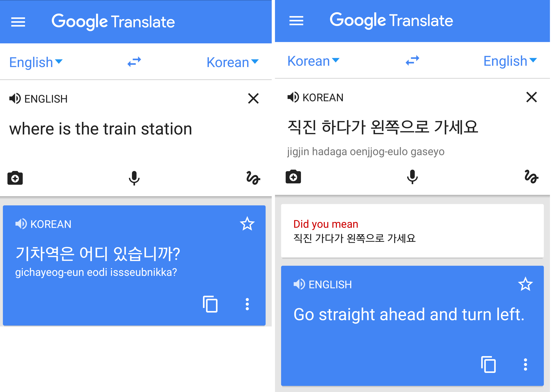Open the Korean source language dropdown on right
The image size is (553, 392).
(x=313, y=61)
